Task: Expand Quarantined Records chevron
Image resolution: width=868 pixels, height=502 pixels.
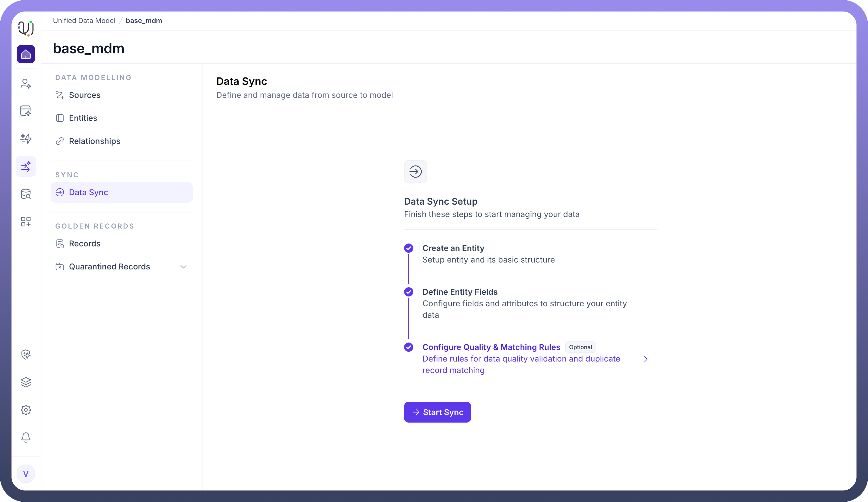Action: (x=183, y=267)
